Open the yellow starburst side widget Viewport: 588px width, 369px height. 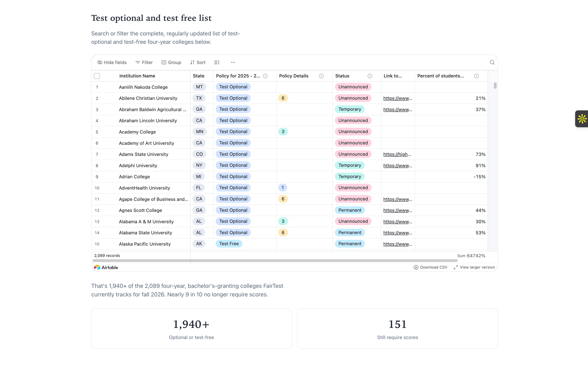tap(582, 119)
